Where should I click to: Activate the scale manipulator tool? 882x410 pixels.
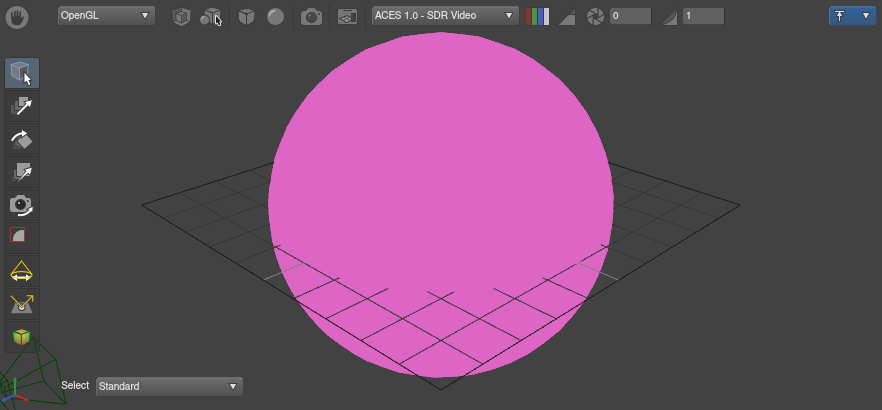click(x=22, y=172)
